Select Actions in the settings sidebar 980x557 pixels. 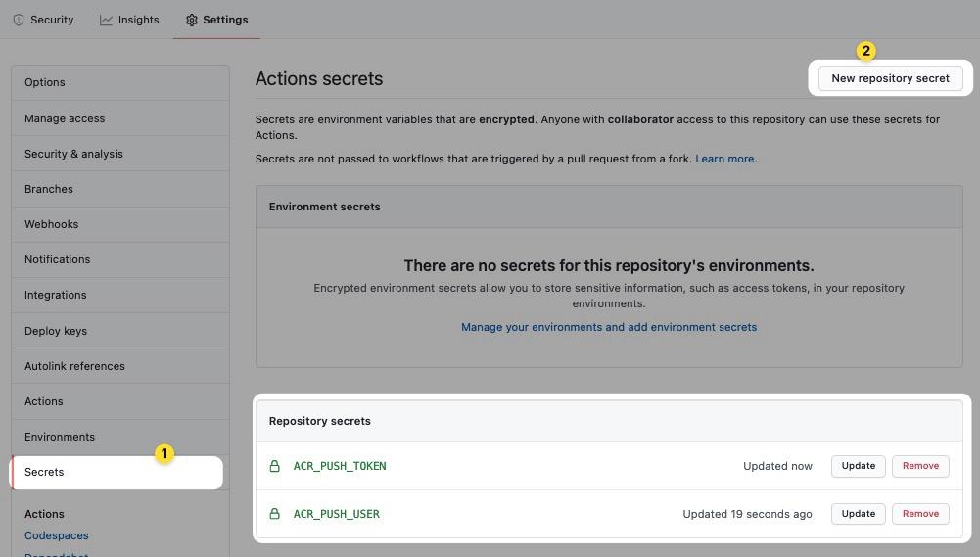click(x=120, y=401)
